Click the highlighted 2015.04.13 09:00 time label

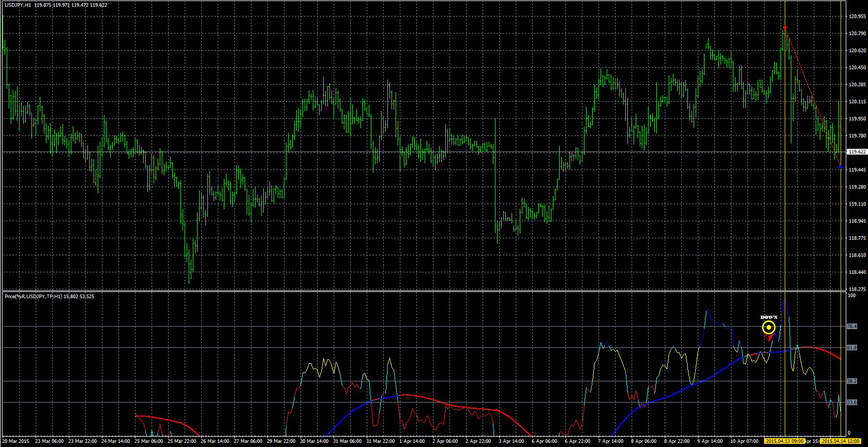click(x=784, y=441)
